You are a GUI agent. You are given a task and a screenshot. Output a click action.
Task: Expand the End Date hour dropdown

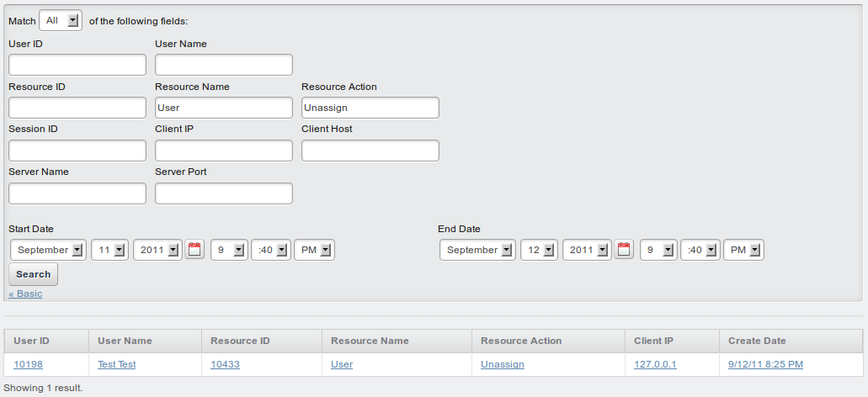click(x=658, y=250)
